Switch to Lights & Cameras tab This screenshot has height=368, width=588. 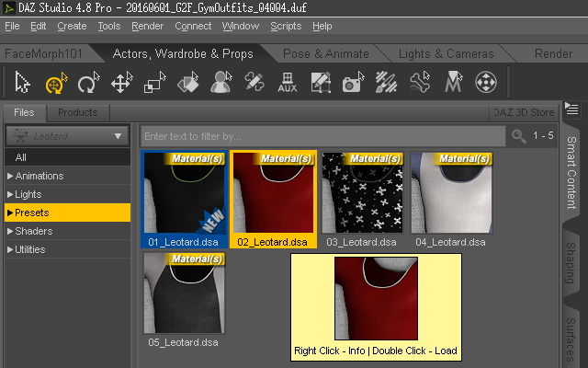tap(446, 53)
